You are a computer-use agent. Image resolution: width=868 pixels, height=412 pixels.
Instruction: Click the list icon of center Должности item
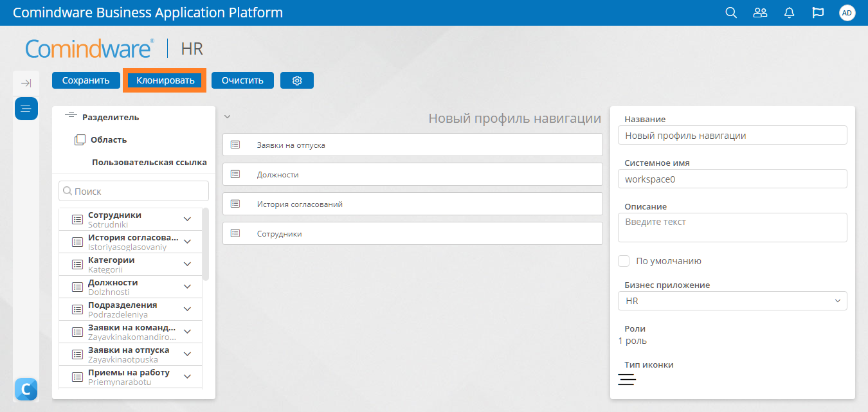pyautogui.click(x=235, y=174)
